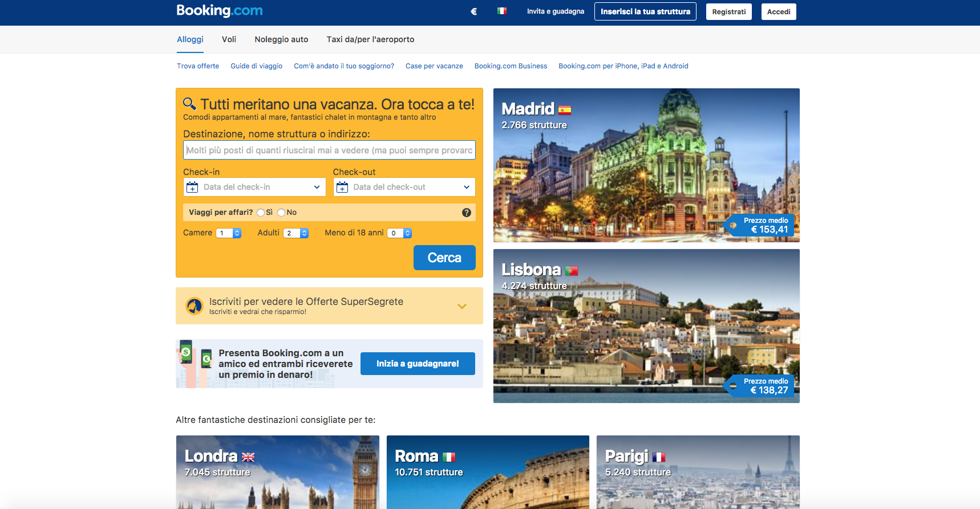Open the Case per vacanze link

[x=434, y=66]
